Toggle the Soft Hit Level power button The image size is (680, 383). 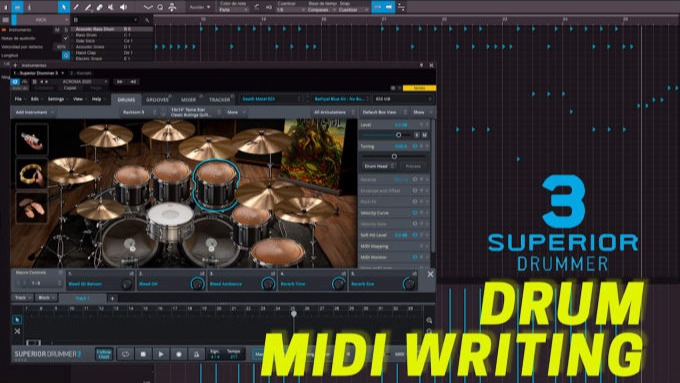click(x=415, y=235)
